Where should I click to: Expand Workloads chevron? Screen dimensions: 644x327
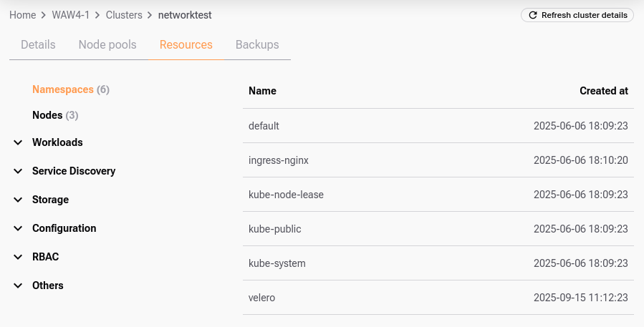pos(18,142)
